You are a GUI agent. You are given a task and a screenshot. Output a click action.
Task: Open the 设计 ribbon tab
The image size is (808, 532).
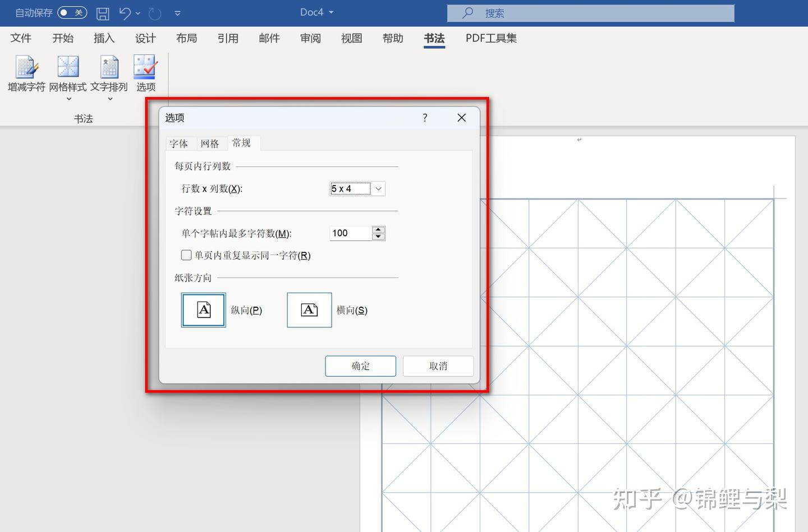(145, 38)
